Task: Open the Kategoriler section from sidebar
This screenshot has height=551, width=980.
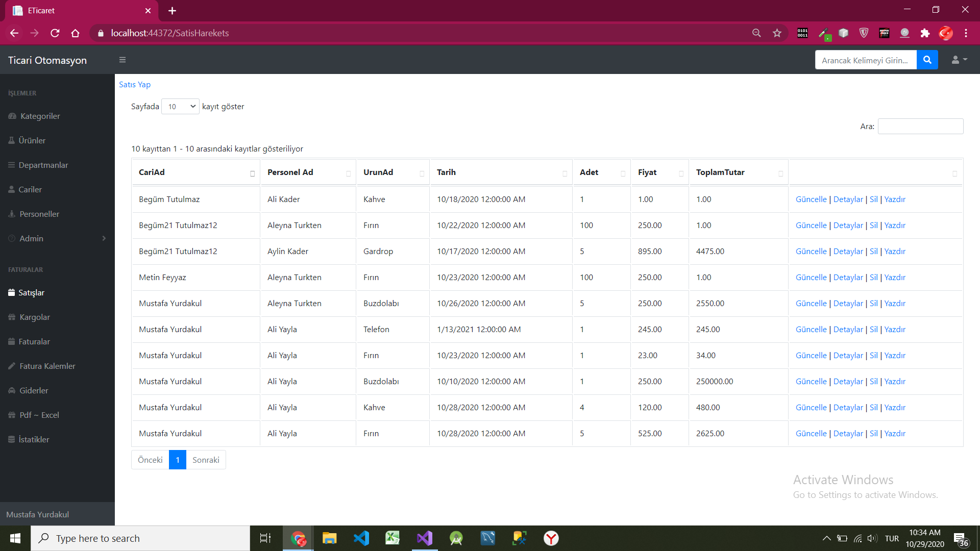Action: pyautogui.click(x=39, y=116)
